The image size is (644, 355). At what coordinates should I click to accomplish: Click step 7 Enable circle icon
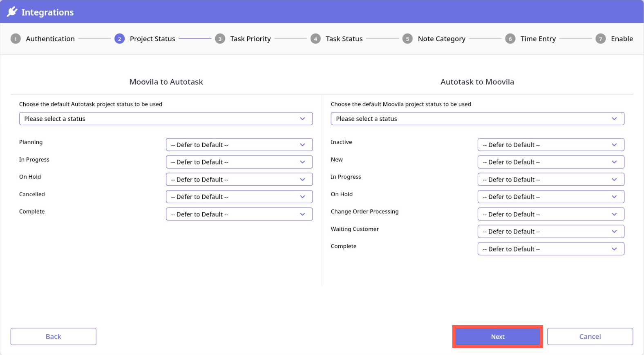tap(600, 39)
